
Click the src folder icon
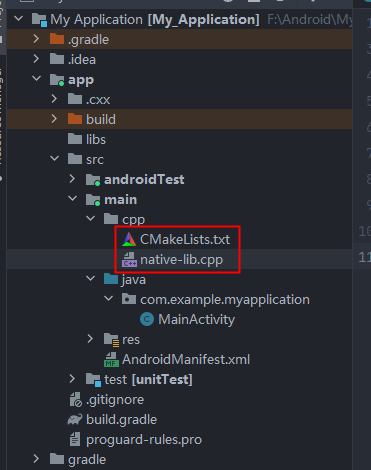(x=75, y=159)
